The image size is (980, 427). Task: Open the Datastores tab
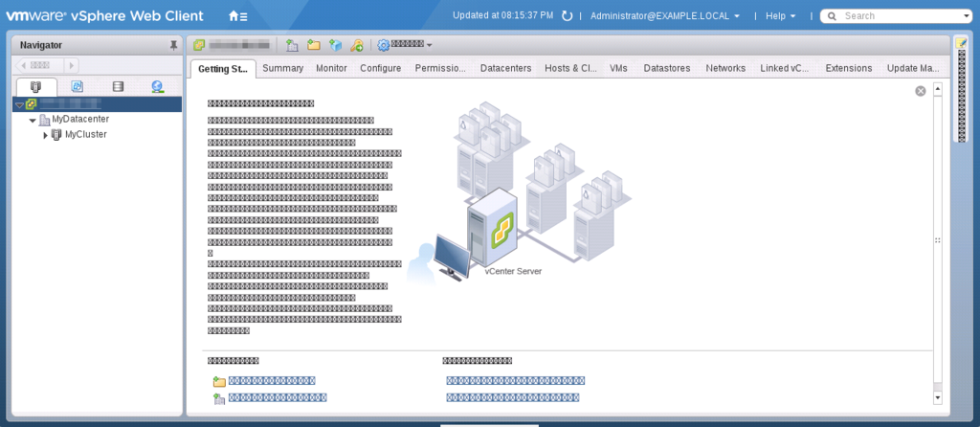point(667,68)
